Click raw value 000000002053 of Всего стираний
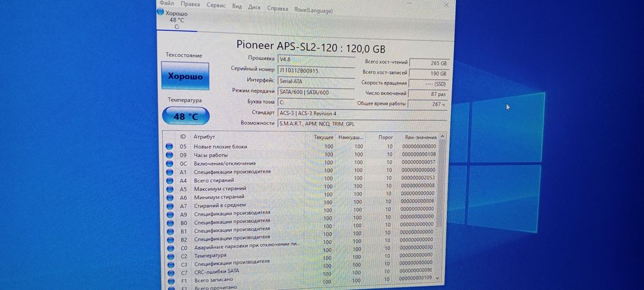This screenshot has height=290, width=644. [x=418, y=178]
